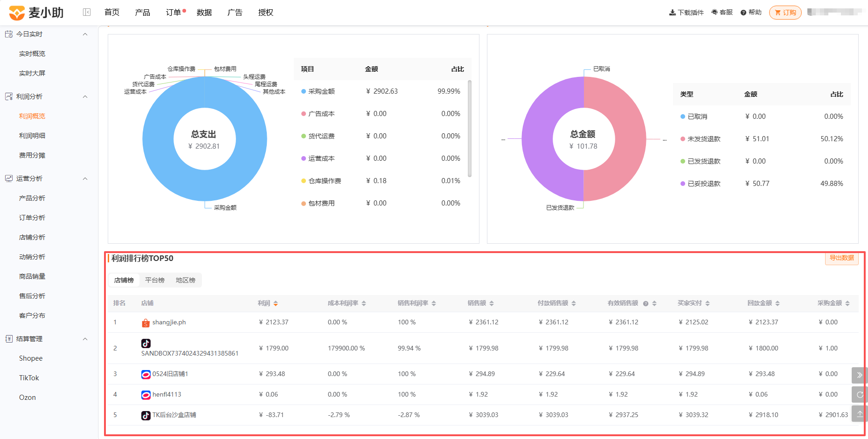Switch to the Platform ranking tab
The height and width of the screenshot is (439, 868).
point(155,280)
